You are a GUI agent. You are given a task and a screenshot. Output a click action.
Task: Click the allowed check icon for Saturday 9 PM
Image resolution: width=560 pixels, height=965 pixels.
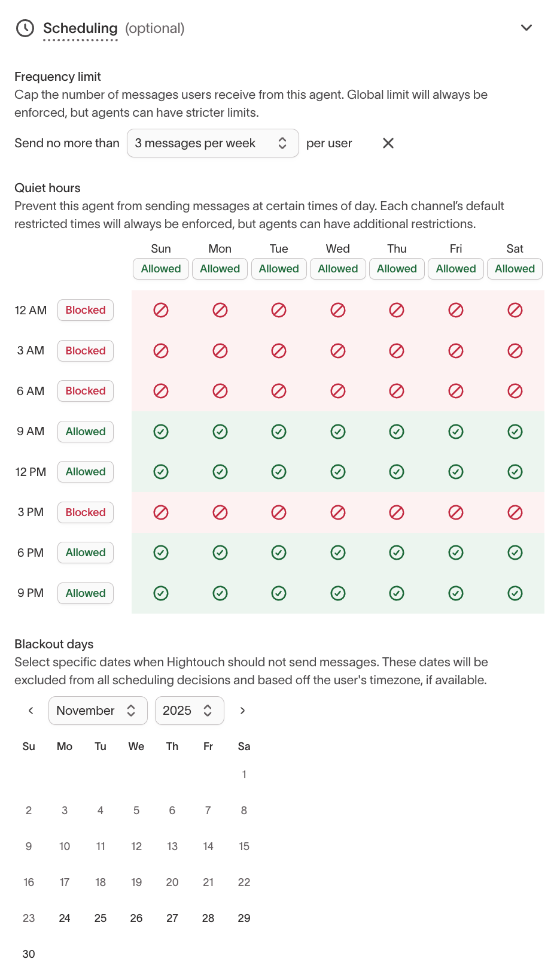515,593
